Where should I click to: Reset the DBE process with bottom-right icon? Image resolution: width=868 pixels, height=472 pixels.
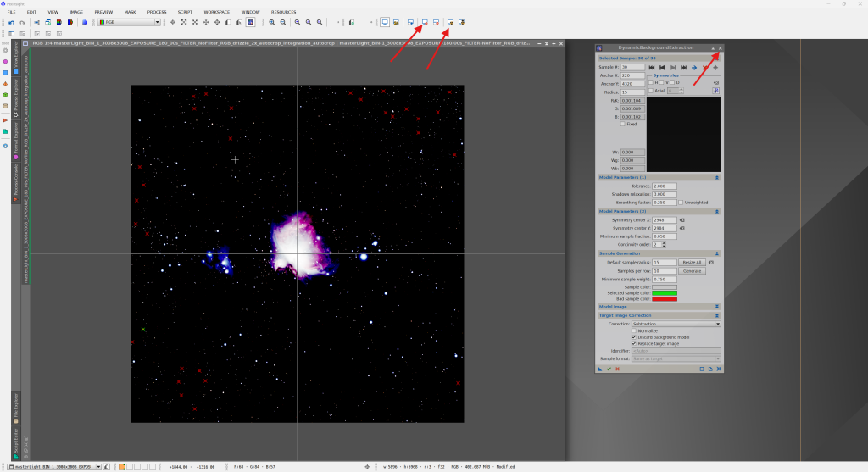719,369
